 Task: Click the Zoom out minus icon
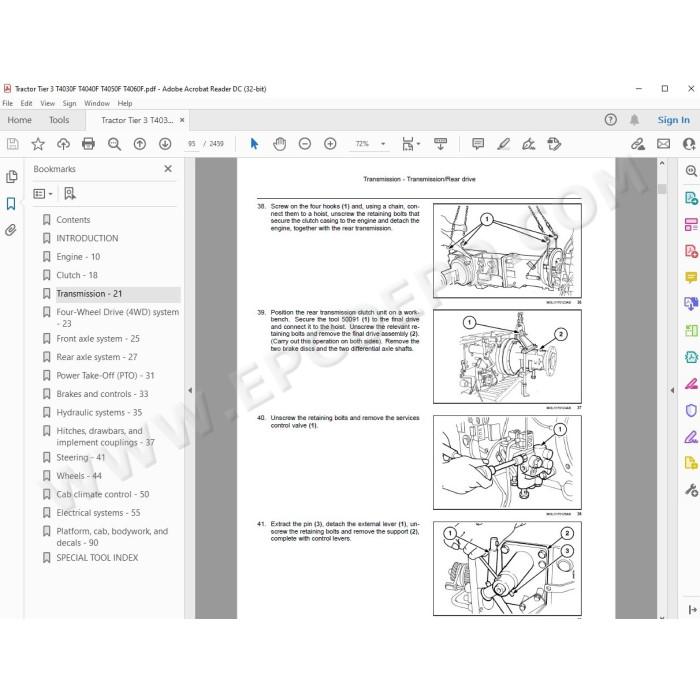click(x=305, y=144)
